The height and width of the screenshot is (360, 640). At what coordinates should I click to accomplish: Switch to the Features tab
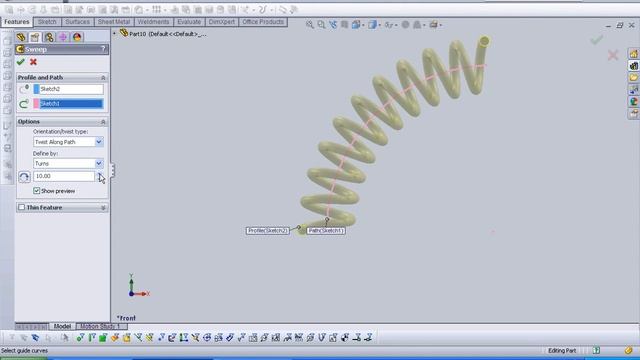[17, 22]
